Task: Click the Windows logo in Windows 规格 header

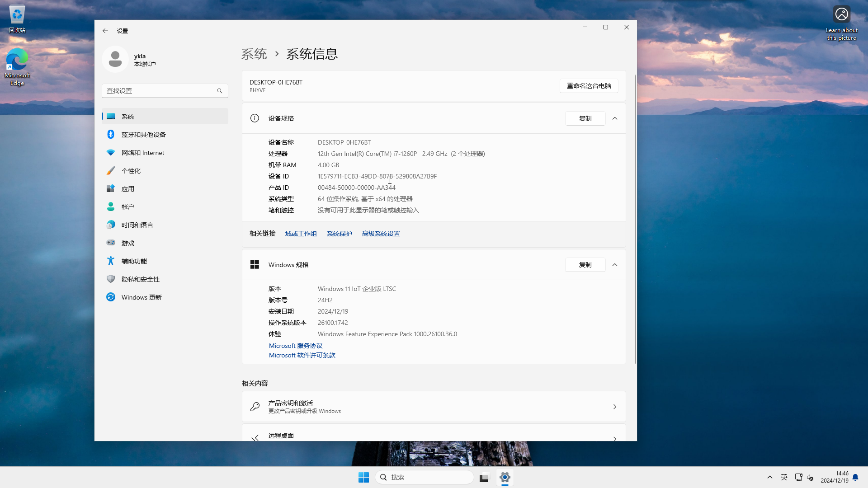Action: click(255, 265)
